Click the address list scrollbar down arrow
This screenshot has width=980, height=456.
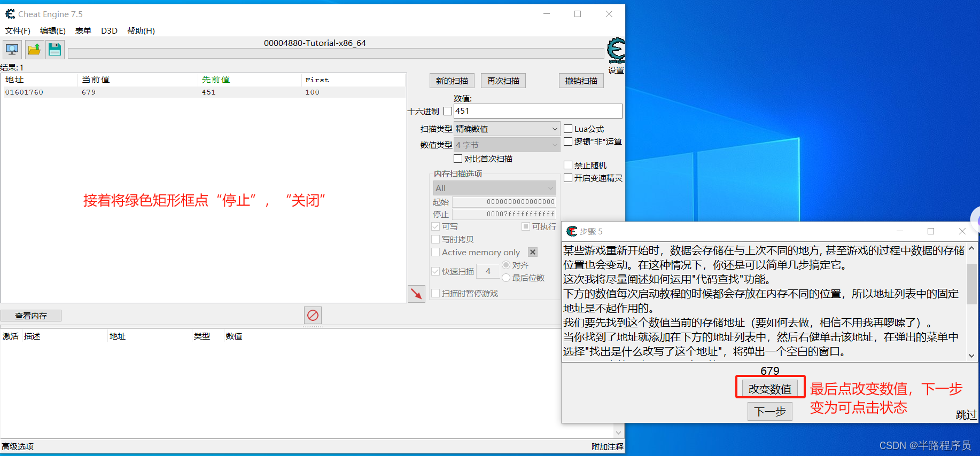(x=619, y=433)
